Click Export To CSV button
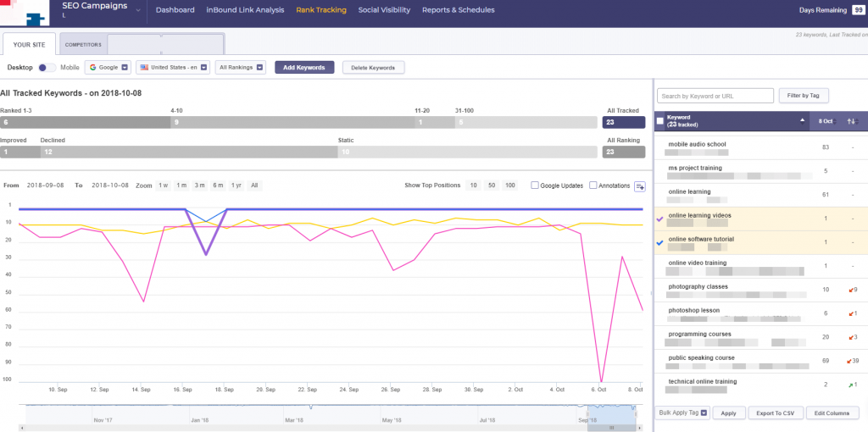 pos(775,413)
